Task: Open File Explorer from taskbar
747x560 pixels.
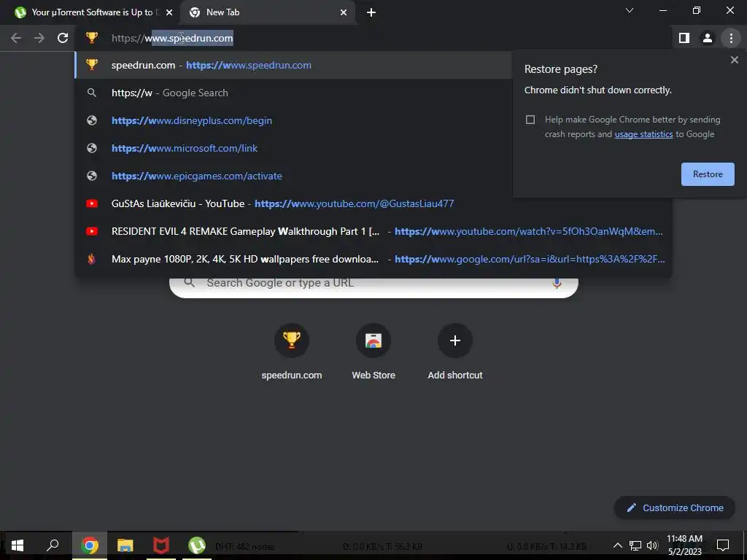Action: point(125,545)
